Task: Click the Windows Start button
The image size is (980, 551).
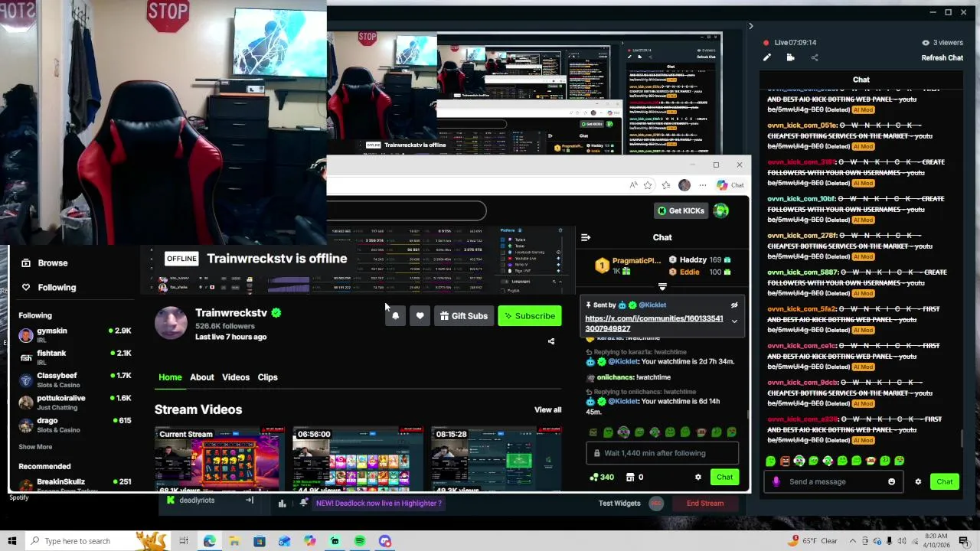Action: coord(11,541)
